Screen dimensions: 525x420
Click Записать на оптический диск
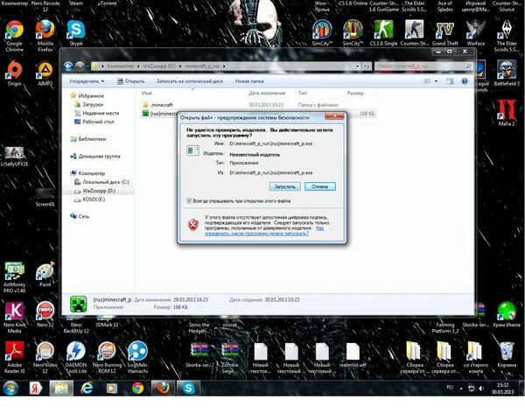tap(190, 81)
